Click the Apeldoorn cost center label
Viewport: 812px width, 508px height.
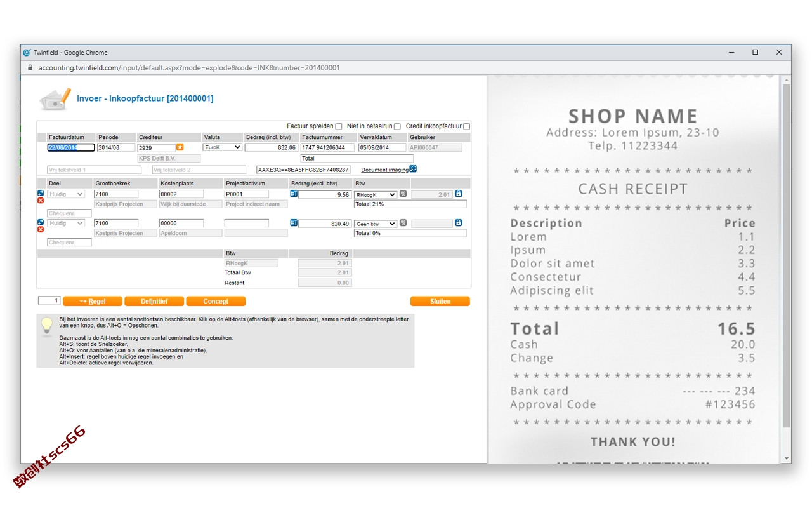click(191, 234)
